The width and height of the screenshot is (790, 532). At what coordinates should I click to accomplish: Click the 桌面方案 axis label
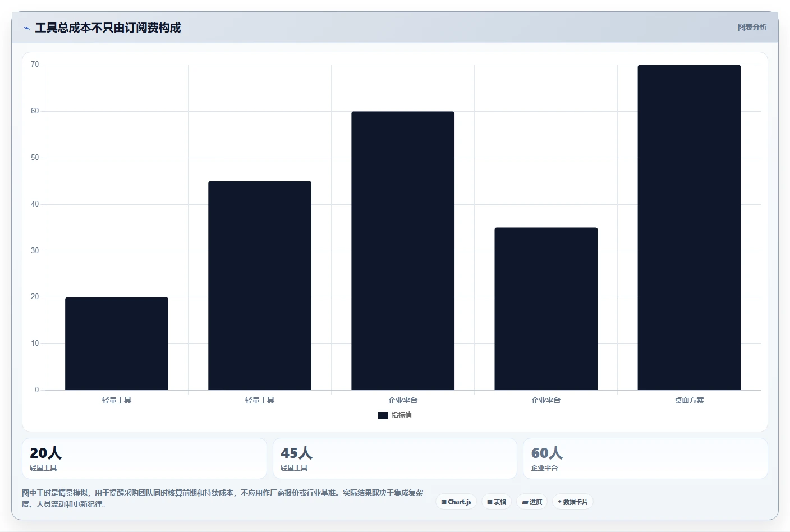pos(689,400)
